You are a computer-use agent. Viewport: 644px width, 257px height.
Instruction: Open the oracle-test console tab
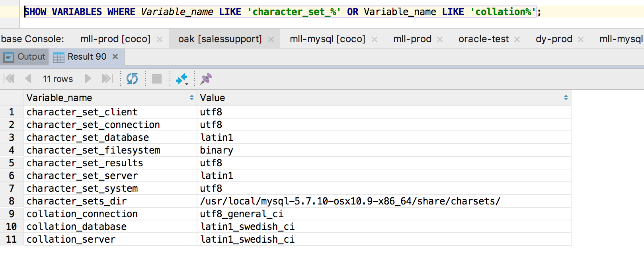pyautogui.click(x=483, y=39)
